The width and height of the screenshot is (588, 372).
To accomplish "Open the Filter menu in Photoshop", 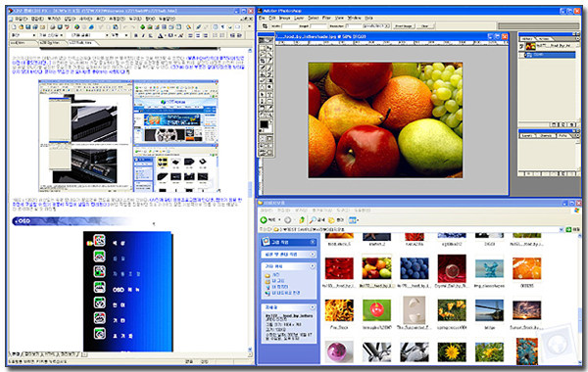I will point(326,18).
